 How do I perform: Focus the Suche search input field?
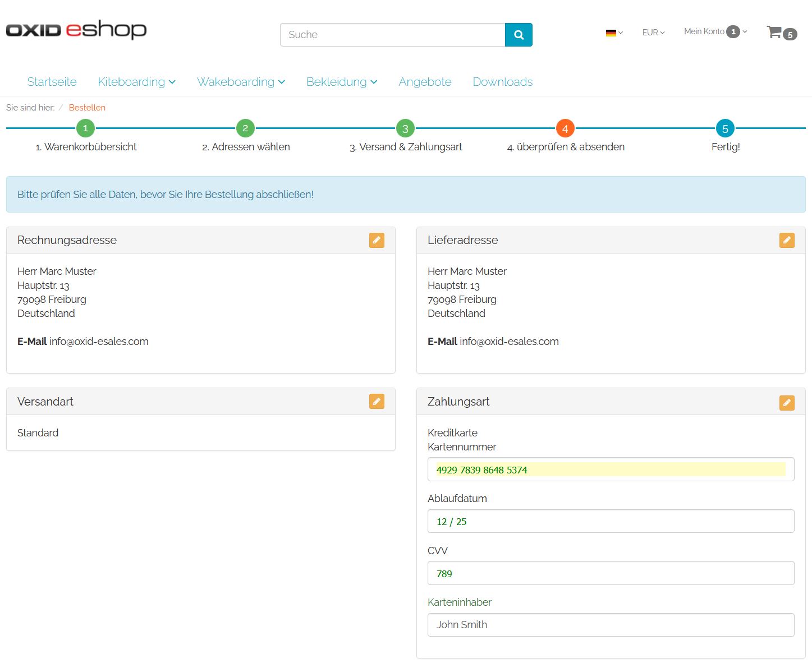tap(392, 35)
